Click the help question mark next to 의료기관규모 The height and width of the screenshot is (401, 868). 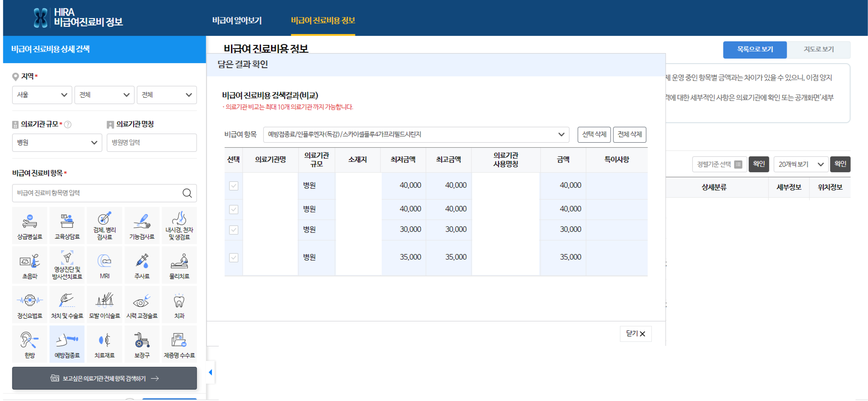pyautogui.click(x=68, y=125)
